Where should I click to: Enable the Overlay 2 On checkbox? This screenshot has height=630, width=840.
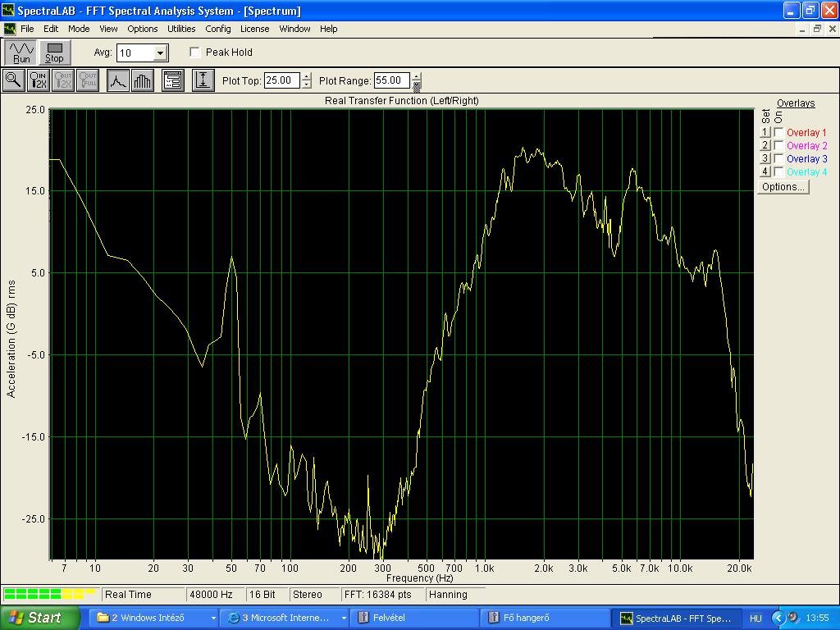[778, 145]
